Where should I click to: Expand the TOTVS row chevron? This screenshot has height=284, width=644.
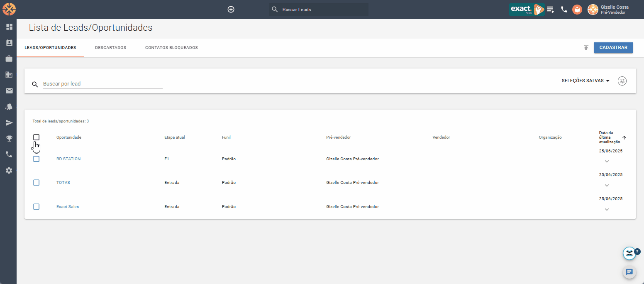click(607, 186)
